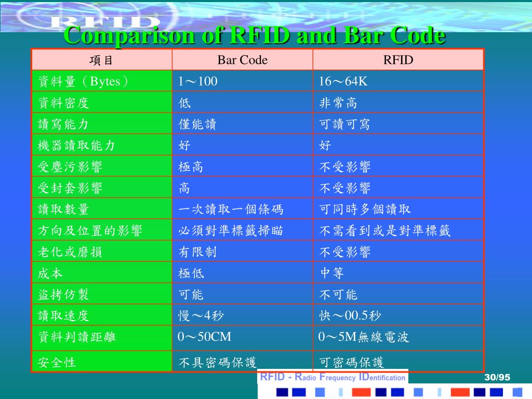This screenshot has width=532, height=399.
Task: Click the cell '僅能讀'
Action: coord(242,124)
